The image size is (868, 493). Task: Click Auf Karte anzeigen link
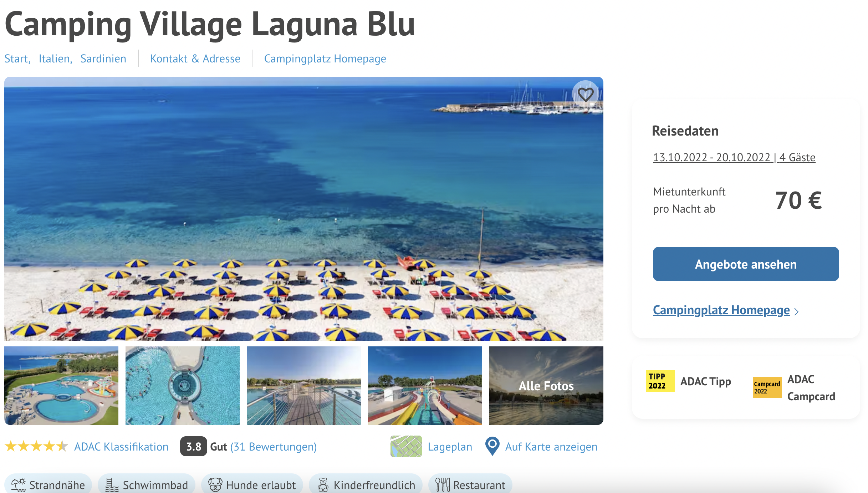coord(551,447)
